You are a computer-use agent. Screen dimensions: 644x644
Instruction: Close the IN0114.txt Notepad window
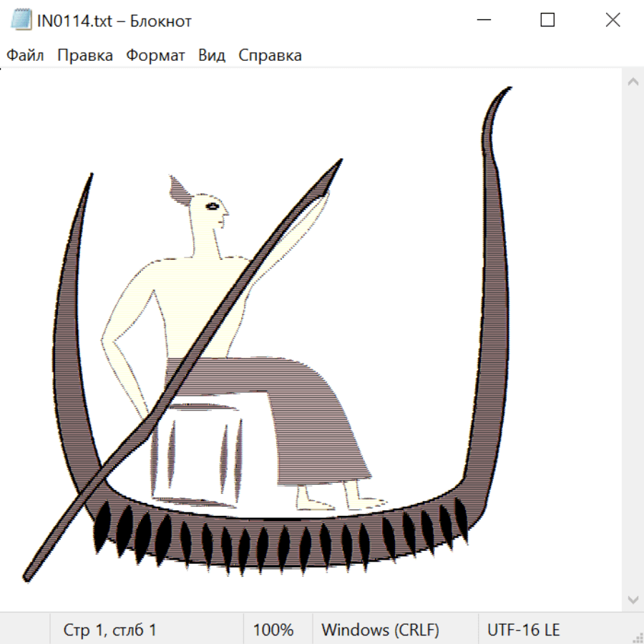[x=613, y=21]
